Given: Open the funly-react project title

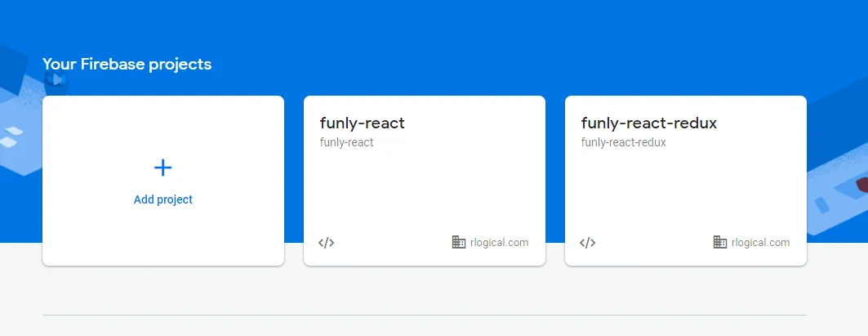Looking at the screenshot, I should [x=362, y=123].
